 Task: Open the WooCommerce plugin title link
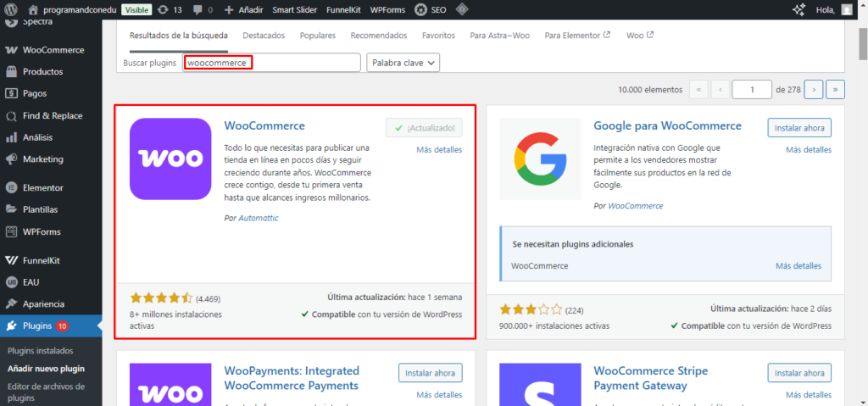click(264, 125)
